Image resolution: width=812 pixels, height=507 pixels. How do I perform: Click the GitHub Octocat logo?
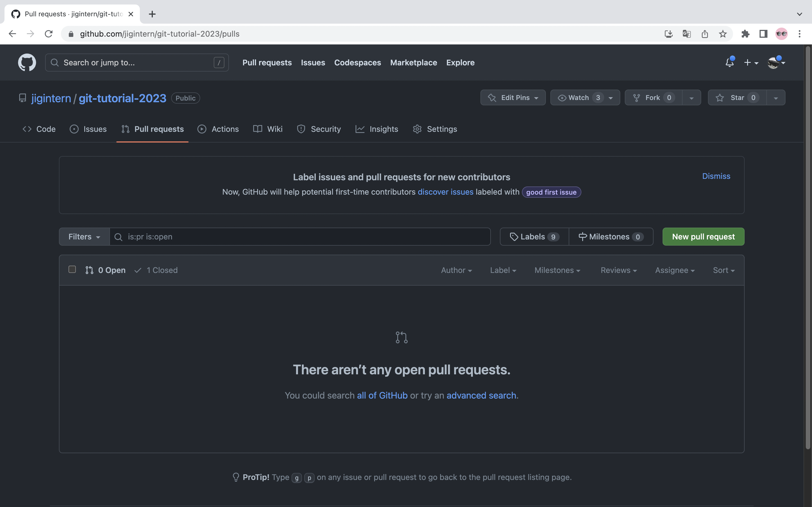[27, 62]
